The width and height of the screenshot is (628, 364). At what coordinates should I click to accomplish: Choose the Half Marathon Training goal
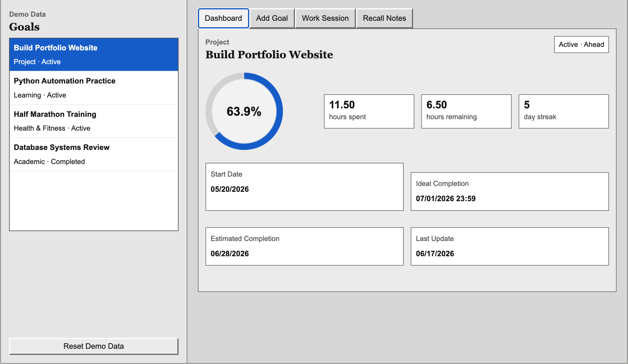(94, 121)
